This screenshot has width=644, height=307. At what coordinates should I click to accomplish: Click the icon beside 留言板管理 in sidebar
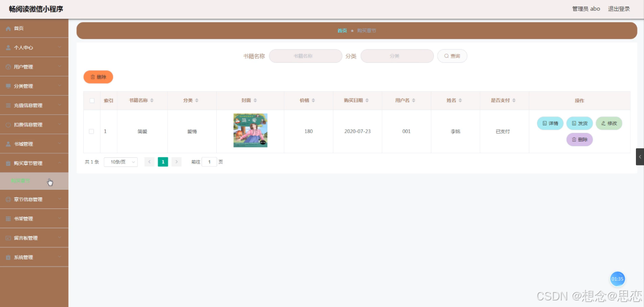pos(8,238)
